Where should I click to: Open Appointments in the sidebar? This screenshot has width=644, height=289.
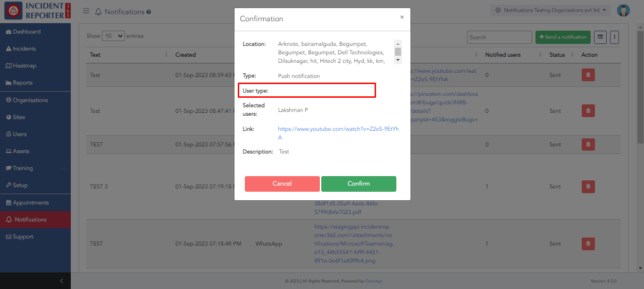pyautogui.click(x=31, y=203)
